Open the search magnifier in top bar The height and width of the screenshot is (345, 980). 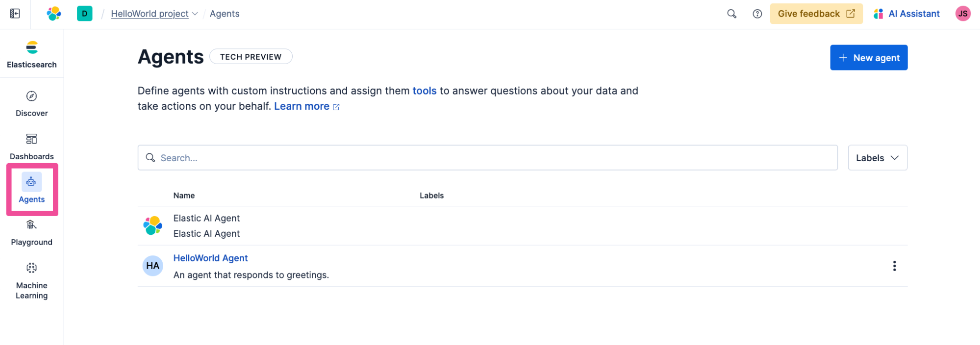[731, 14]
